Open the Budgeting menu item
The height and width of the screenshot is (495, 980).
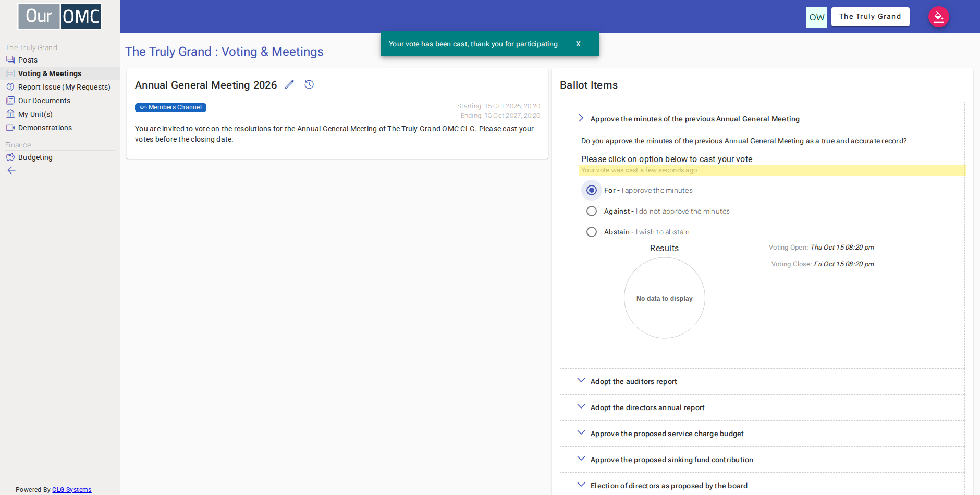35,157
